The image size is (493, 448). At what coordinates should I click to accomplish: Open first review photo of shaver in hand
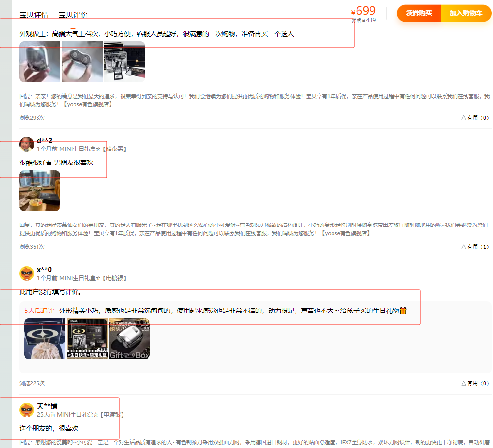coord(39,62)
